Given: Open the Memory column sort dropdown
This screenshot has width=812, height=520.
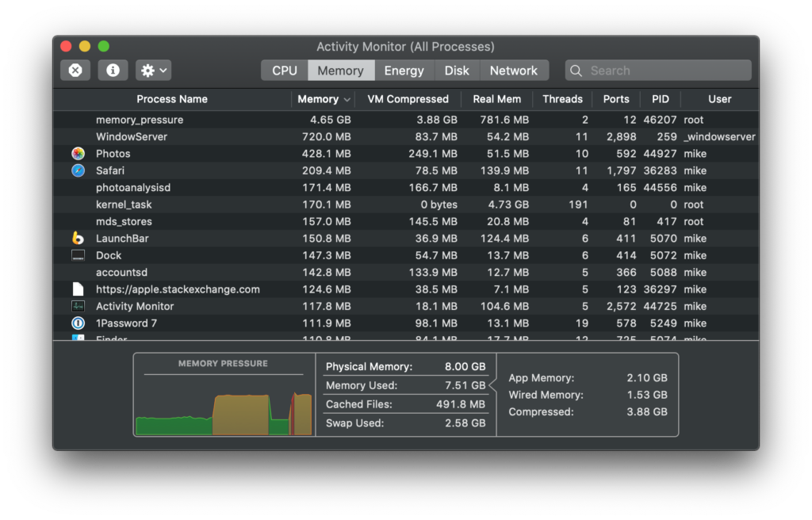Looking at the screenshot, I should click(347, 99).
